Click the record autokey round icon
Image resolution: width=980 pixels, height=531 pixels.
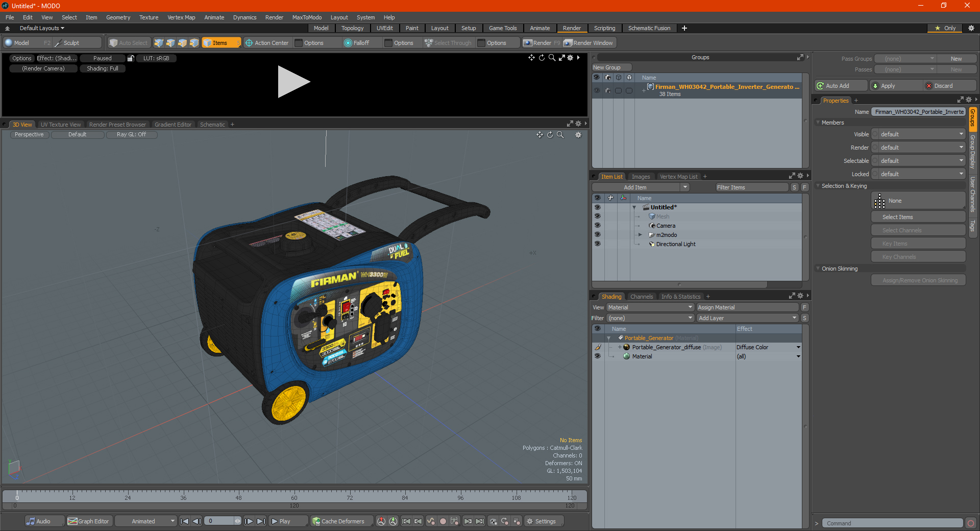pos(443,521)
